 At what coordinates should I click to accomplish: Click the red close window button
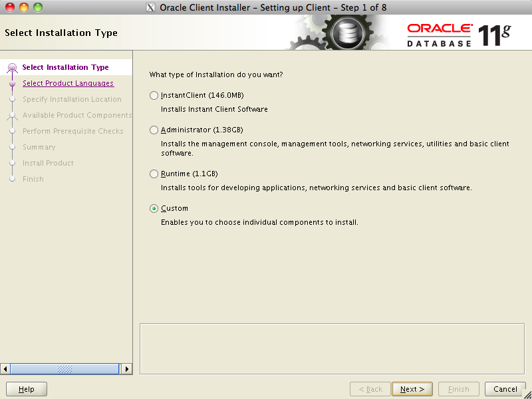tap(10, 7)
